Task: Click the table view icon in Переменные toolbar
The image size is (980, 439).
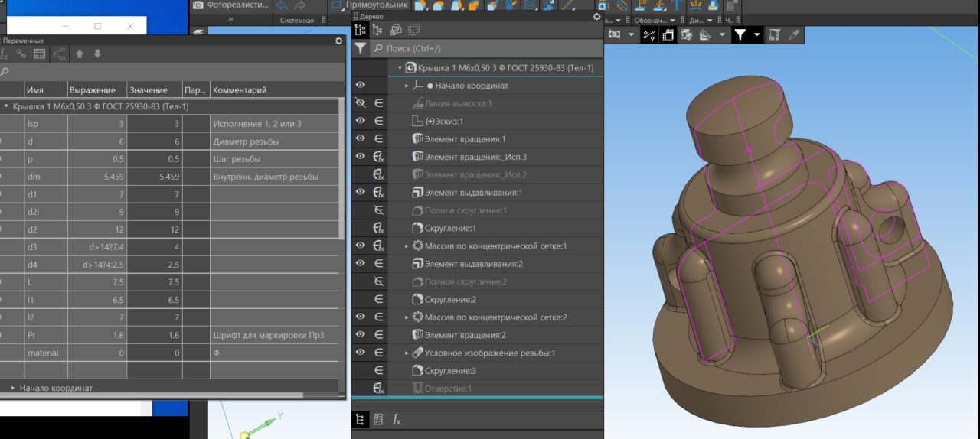Action: click(39, 54)
